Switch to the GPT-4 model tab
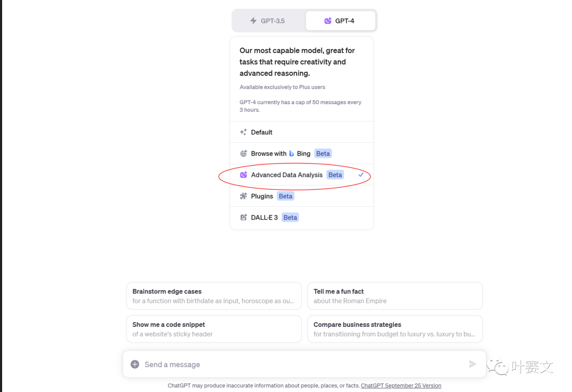The width and height of the screenshot is (572, 392). tap(340, 21)
